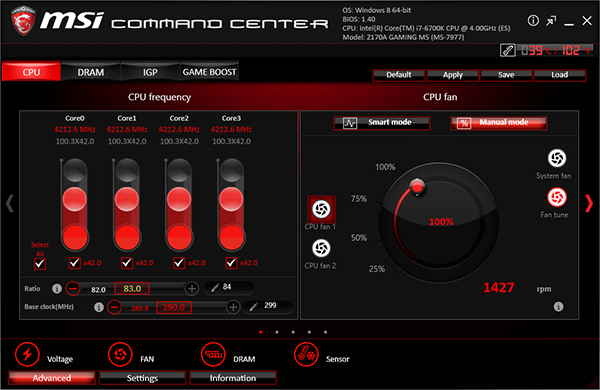Switch to the GAME BOOST tab

pyautogui.click(x=209, y=72)
